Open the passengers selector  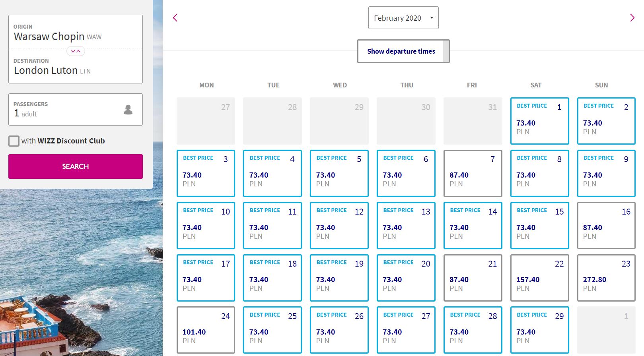pyautogui.click(x=68, y=110)
